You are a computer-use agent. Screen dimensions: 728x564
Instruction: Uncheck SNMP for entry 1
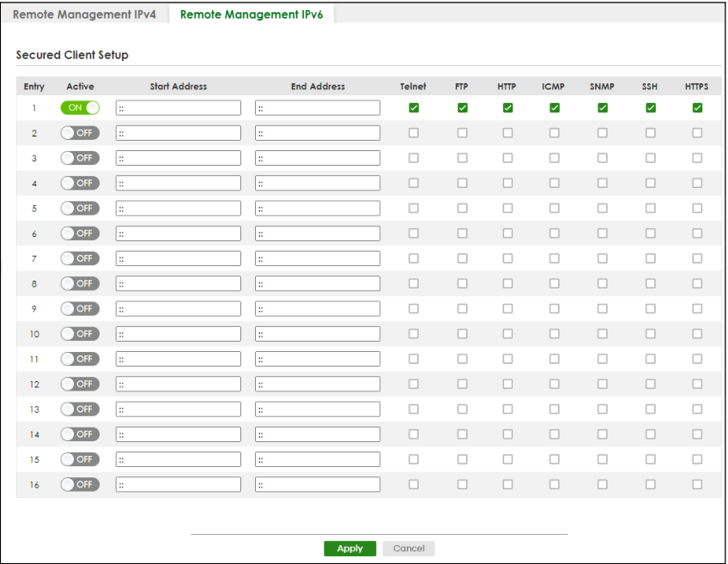click(602, 107)
